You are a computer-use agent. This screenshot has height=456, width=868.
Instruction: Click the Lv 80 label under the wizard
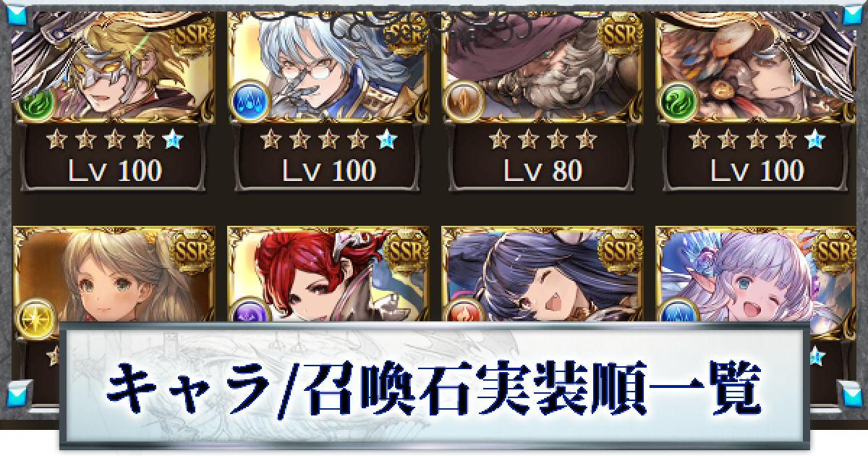541,171
